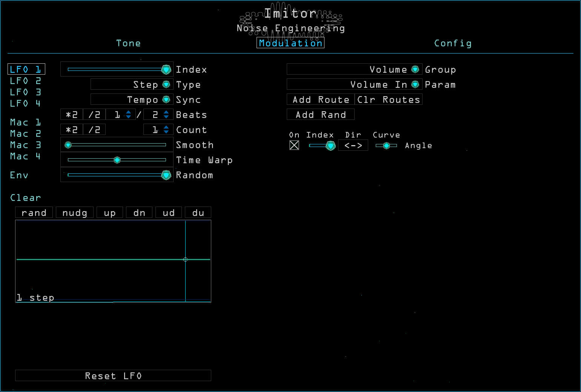Switch to the Tone tab
The image size is (581, 392).
coord(128,43)
